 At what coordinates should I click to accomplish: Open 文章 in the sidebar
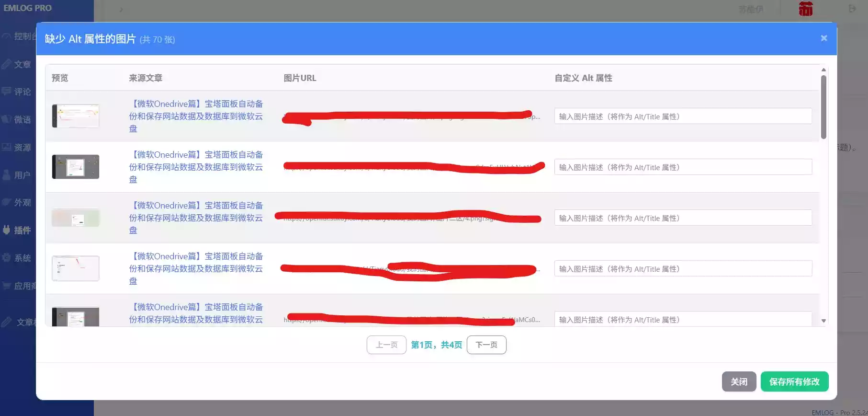[x=22, y=64]
